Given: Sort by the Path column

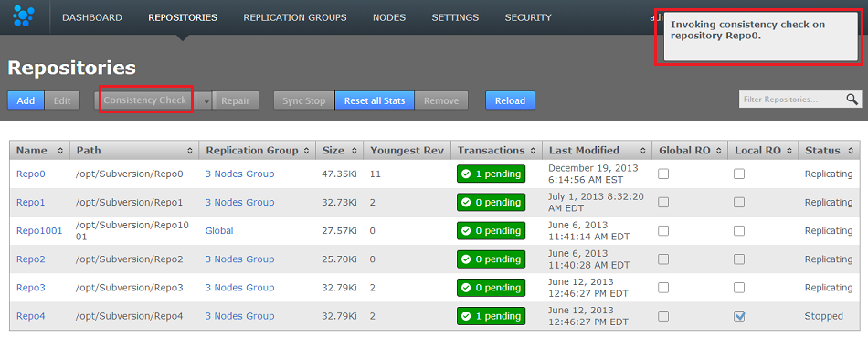Looking at the screenshot, I should (135, 151).
